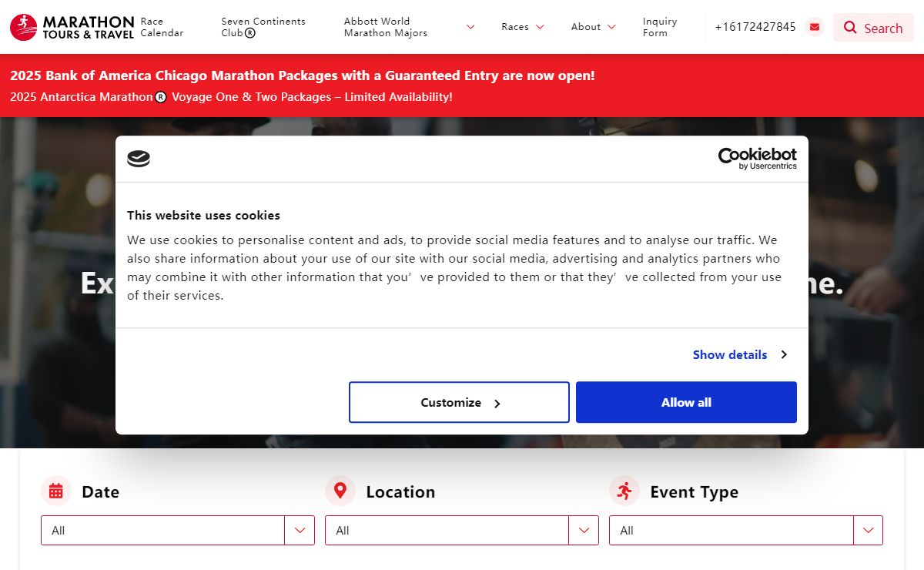This screenshot has width=924, height=570.
Task: Click Allow all cookies button
Action: pos(686,402)
